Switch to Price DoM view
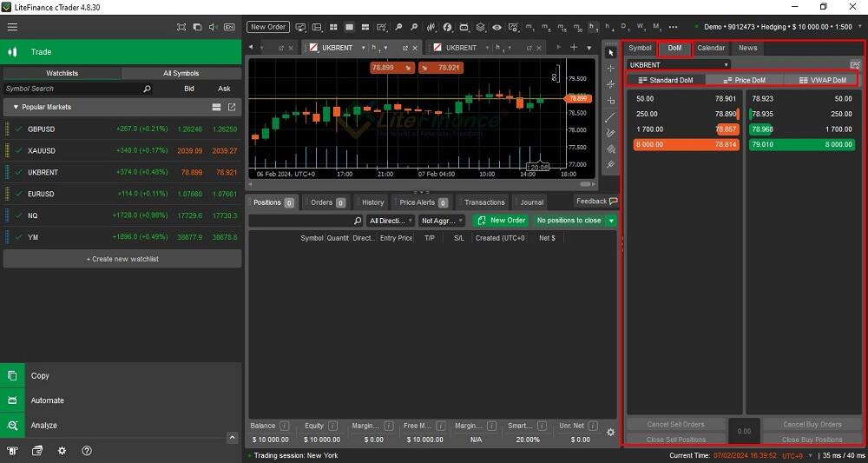Image resolution: width=868 pixels, height=463 pixels. point(745,80)
